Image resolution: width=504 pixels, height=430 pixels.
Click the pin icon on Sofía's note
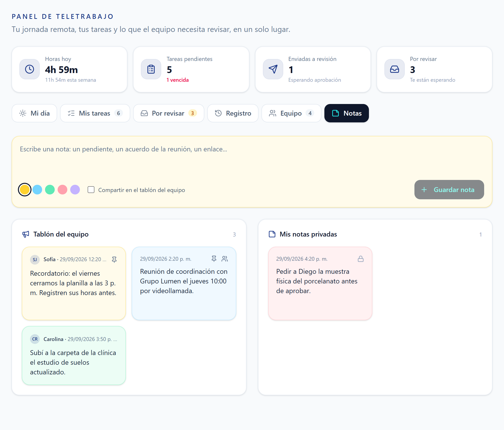[x=114, y=259]
